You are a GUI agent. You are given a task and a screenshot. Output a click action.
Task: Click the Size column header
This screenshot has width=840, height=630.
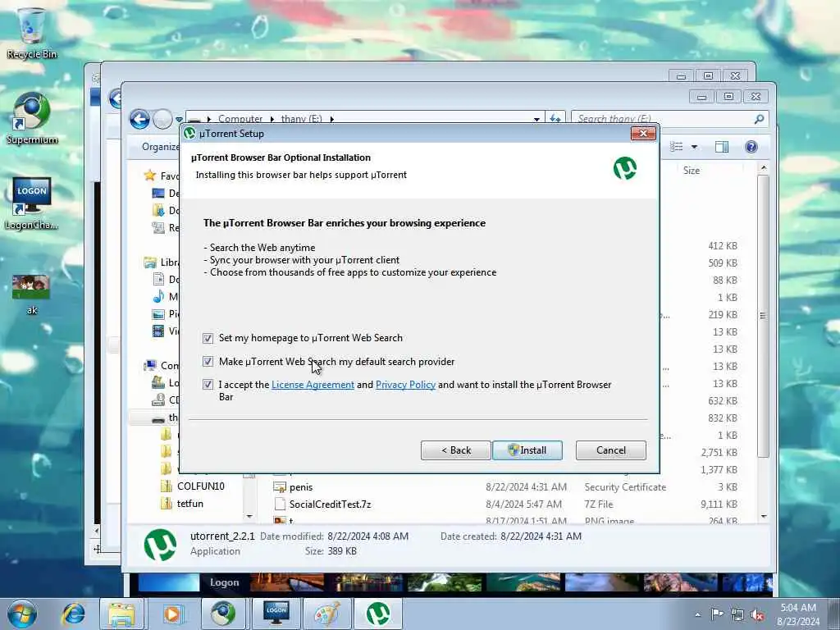(691, 171)
